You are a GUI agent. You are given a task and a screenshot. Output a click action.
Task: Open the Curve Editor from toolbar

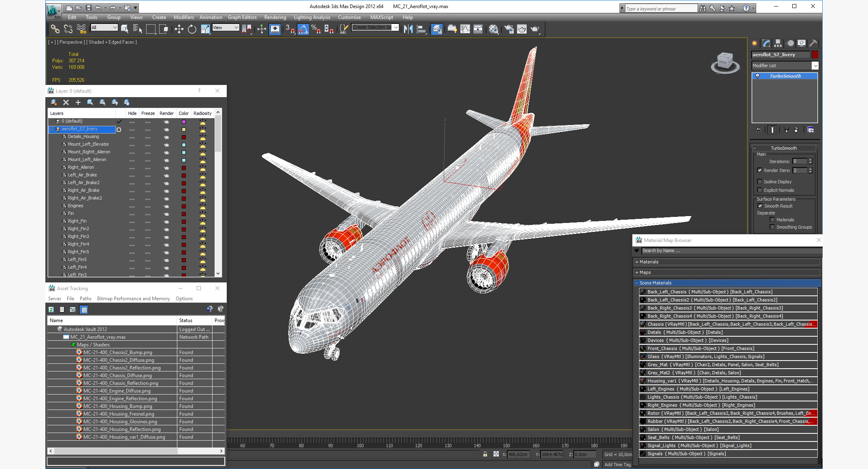465,29
